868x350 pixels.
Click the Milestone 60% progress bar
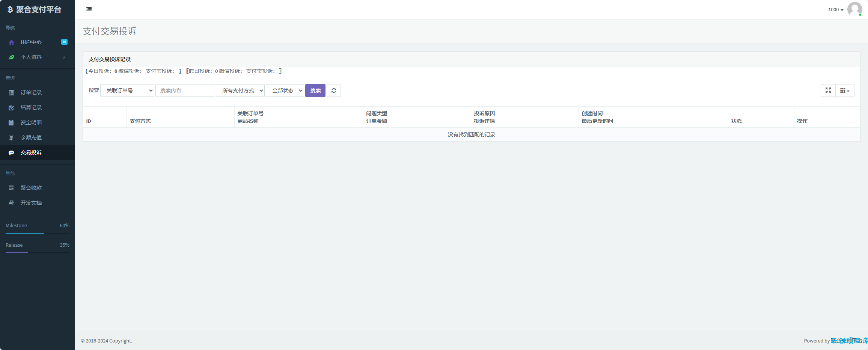click(38, 233)
